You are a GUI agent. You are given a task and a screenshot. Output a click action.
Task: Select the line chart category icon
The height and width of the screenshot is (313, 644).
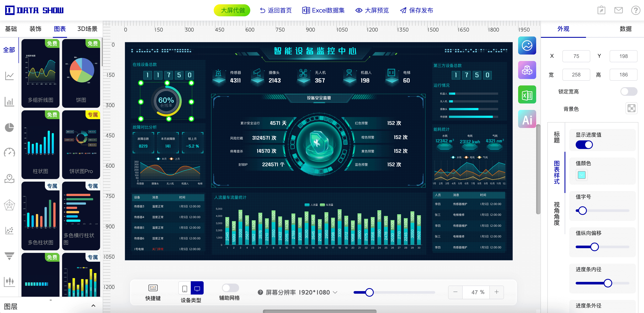pos(9,76)
